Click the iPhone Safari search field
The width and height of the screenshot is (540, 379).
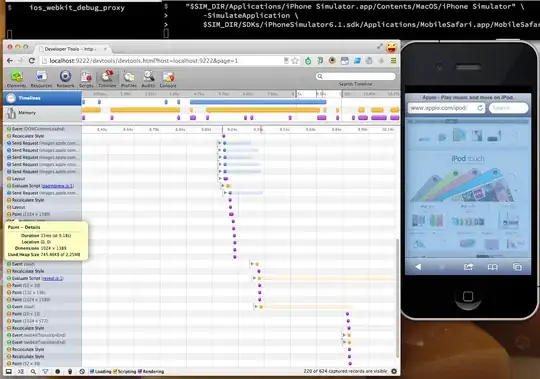tap(508, 108)
